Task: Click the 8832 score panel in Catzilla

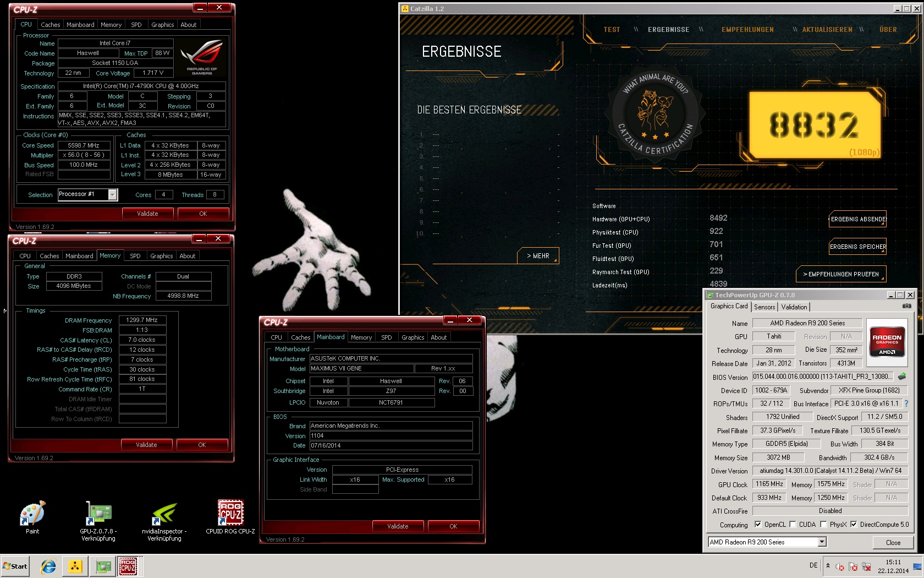Action: [x=816, y=126]
